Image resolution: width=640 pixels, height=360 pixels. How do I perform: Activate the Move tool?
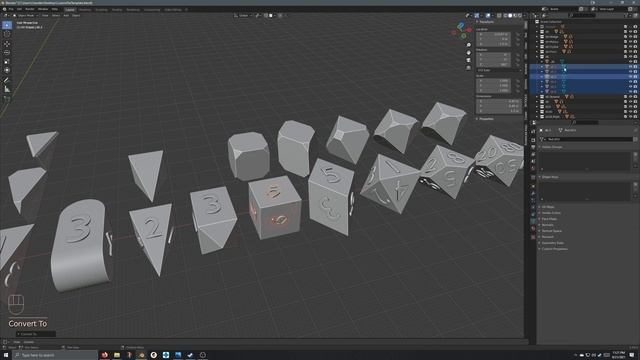7,44
